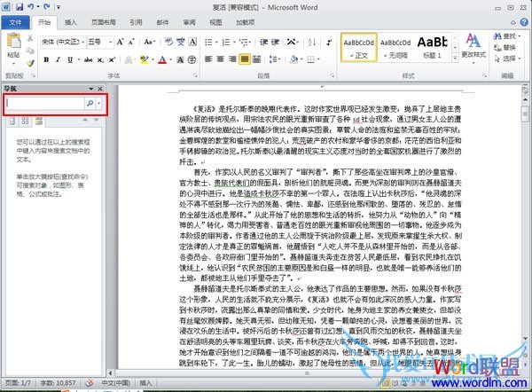Viewport: 532px width, 392px height.
Task: Switch to the 页面布局 Page Layout tab
Action: [104, 22]
